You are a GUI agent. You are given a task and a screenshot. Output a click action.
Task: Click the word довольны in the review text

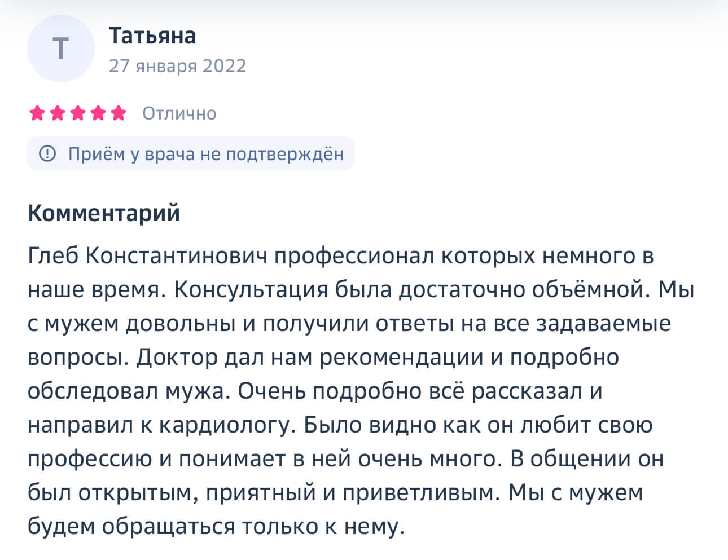click(x=180, y=324)
